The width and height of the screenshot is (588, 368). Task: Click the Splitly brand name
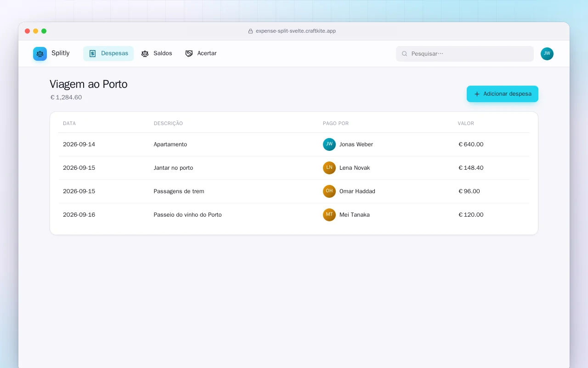tap(61, 53)
